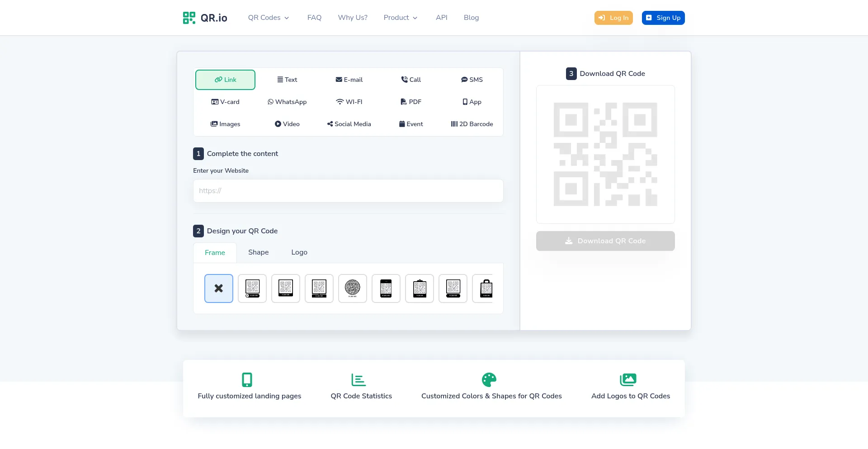Choose the Event QR type
Screen dimensions: 868x449
coord(411,124)
